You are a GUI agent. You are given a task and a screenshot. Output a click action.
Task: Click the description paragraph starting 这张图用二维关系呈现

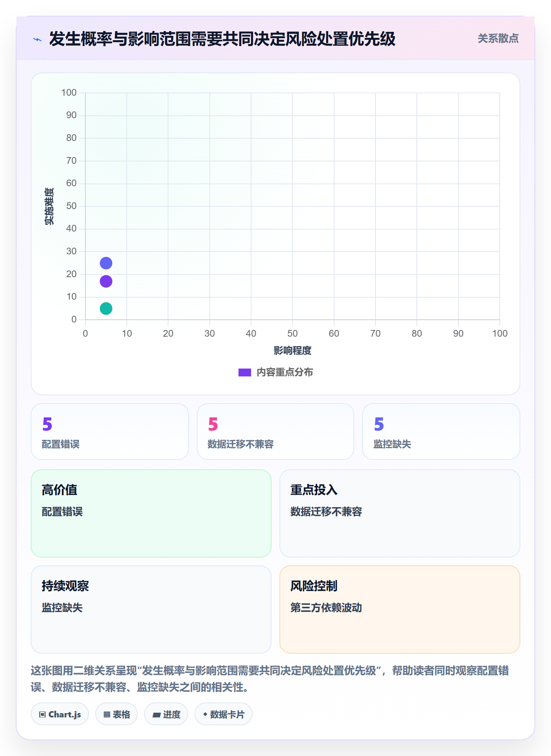coord(270,679)
